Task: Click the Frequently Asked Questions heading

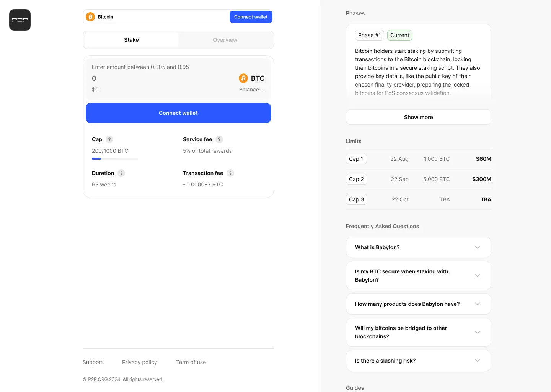Action: coord(383,226)
